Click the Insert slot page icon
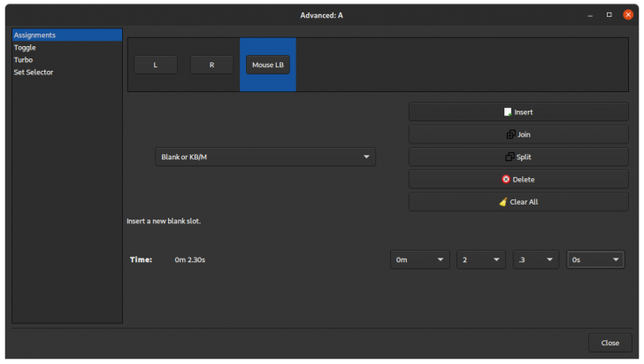 [508, 112]
